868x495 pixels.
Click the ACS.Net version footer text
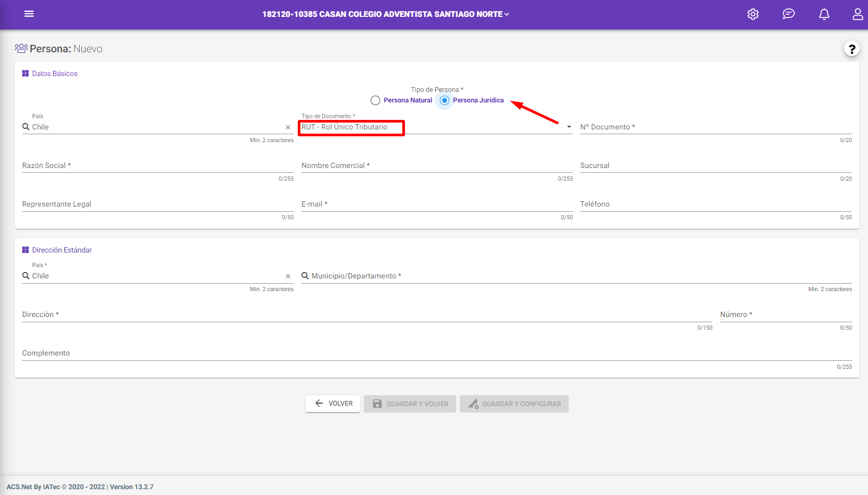pos(80,487)
